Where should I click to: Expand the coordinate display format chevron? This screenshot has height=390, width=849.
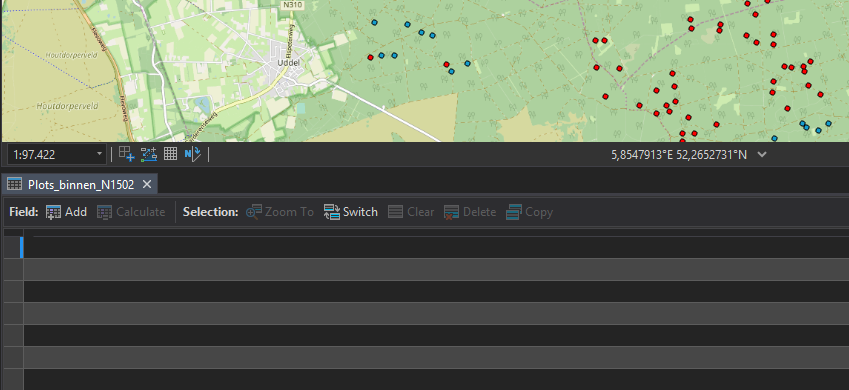[x=762, y=154]
